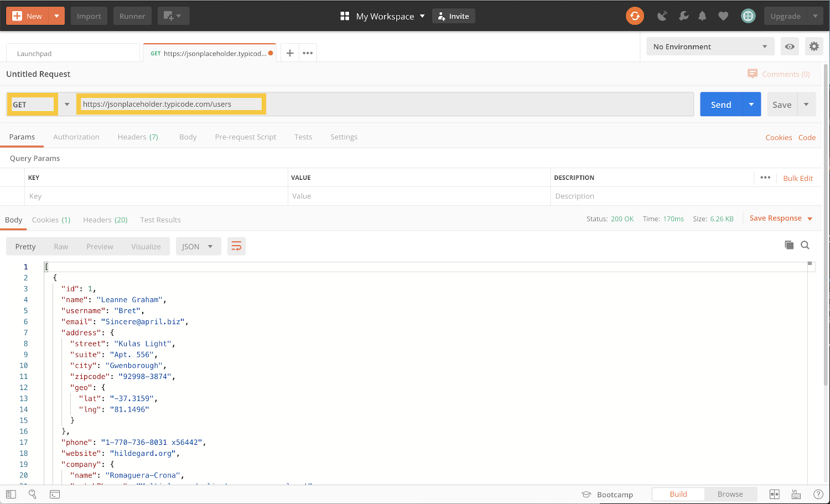Viewport: 830px width, 504px height.
Task: Open notifications bell
Action: (x=702, y=16)
